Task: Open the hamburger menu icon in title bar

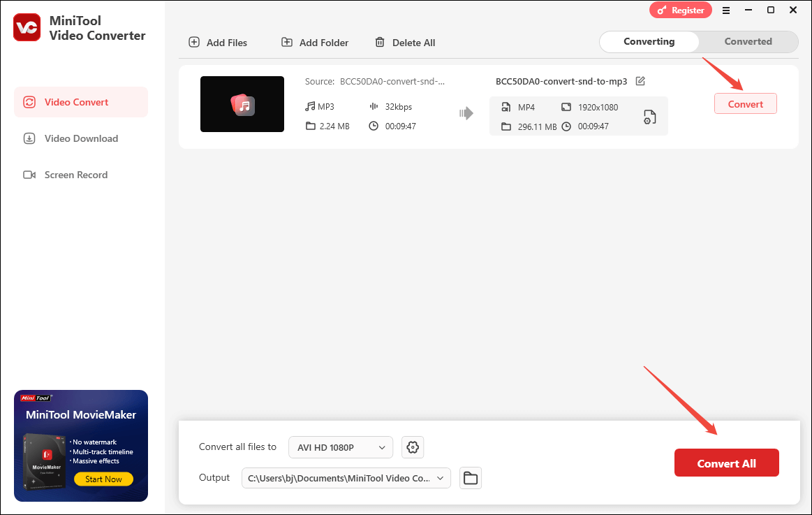Action: [x=726, y=10]
